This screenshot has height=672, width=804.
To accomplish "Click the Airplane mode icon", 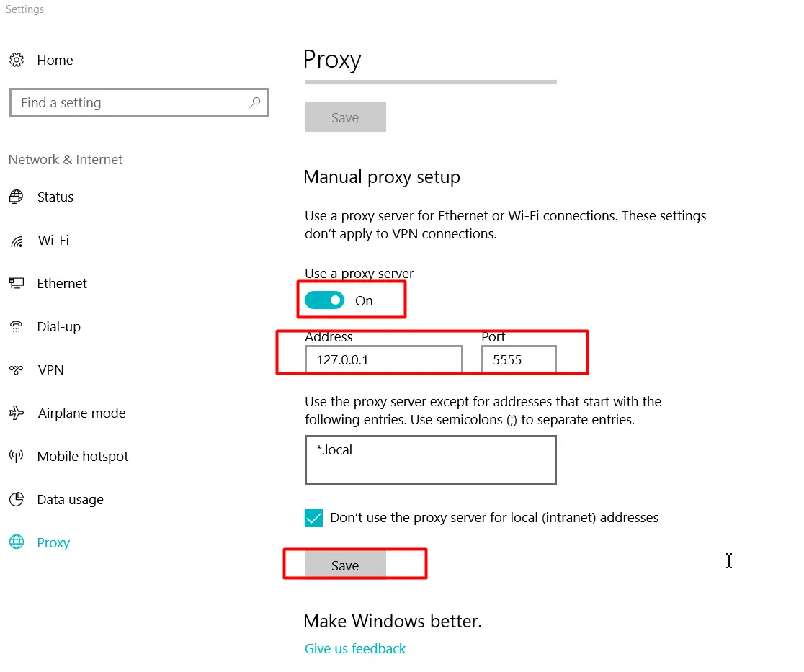I will (x=17, y=413).
